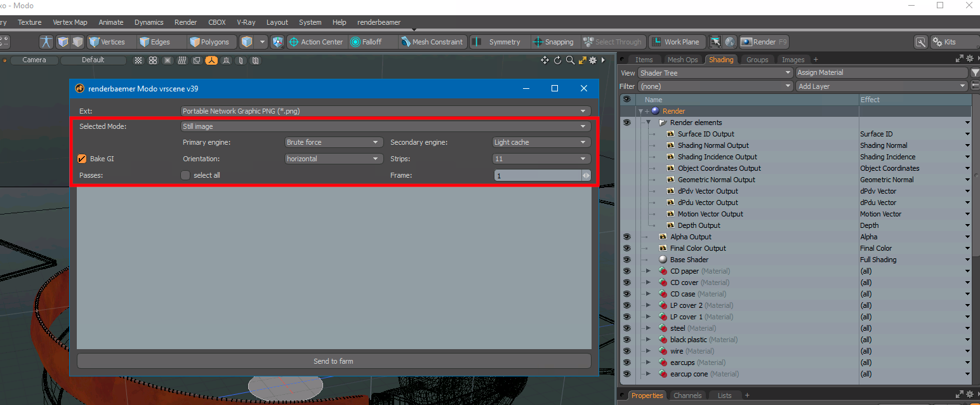The image size is (980, 405).
Task: Click the Frame field stepper arrows
Action: [x=586, y=175]
